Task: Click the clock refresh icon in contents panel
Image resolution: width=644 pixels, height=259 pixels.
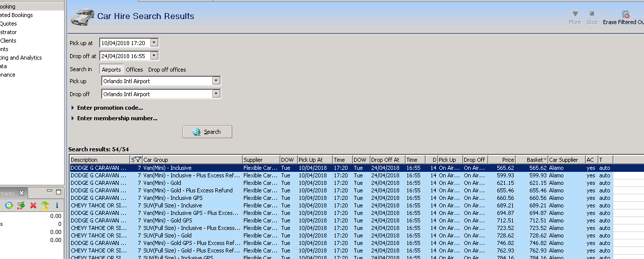Action: [x=9, y=205]
